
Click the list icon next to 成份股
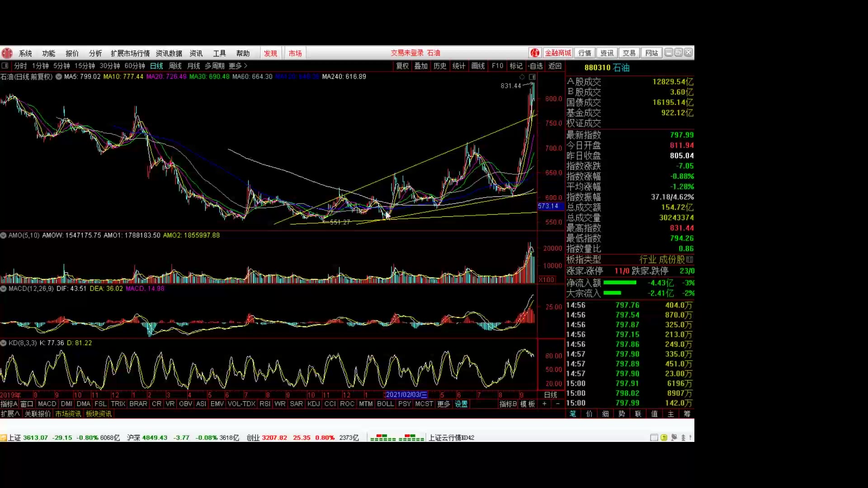pos(689,260)
